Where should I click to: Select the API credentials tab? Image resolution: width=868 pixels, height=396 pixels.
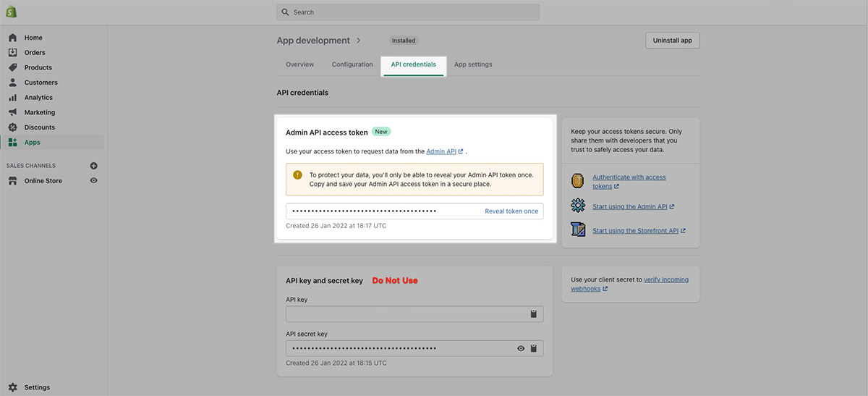tap(414, 64)
